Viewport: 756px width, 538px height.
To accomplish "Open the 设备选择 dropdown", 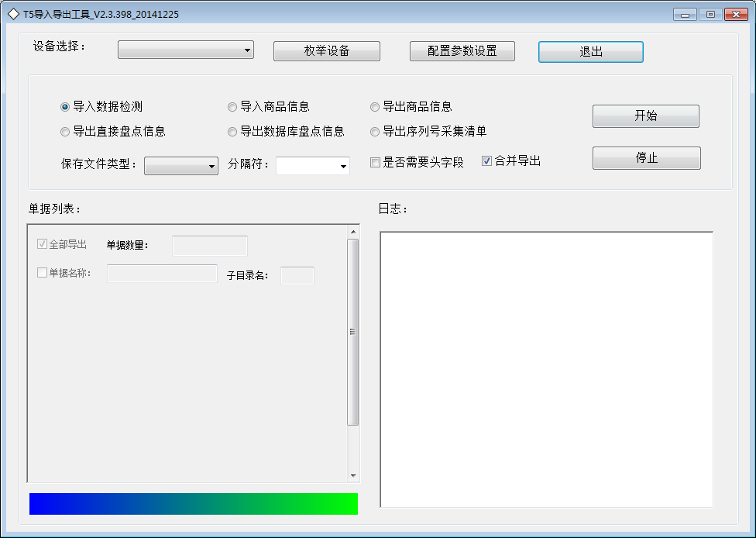I will [186, 50].
